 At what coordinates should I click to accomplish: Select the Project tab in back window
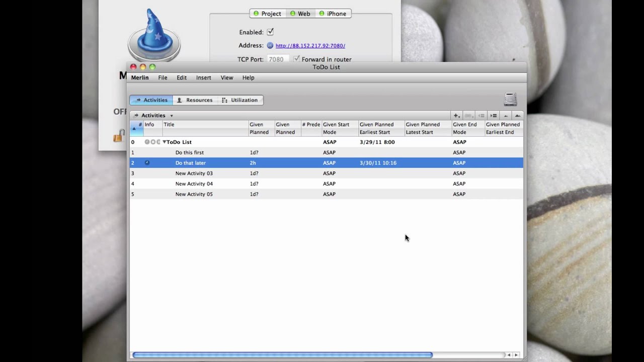tap(267, 14)
